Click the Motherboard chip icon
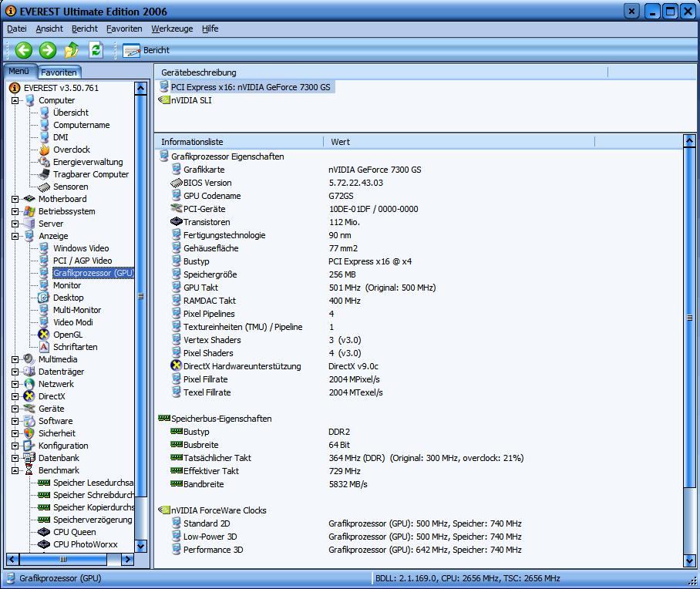700x589 pixels. click(29, 199)
